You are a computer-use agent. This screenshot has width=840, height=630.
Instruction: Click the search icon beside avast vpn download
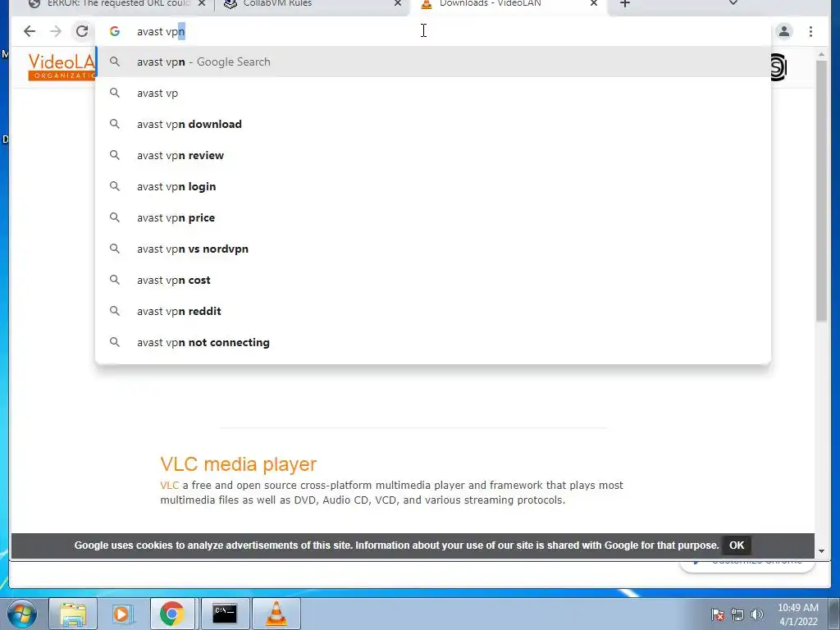tap(115, 124)
